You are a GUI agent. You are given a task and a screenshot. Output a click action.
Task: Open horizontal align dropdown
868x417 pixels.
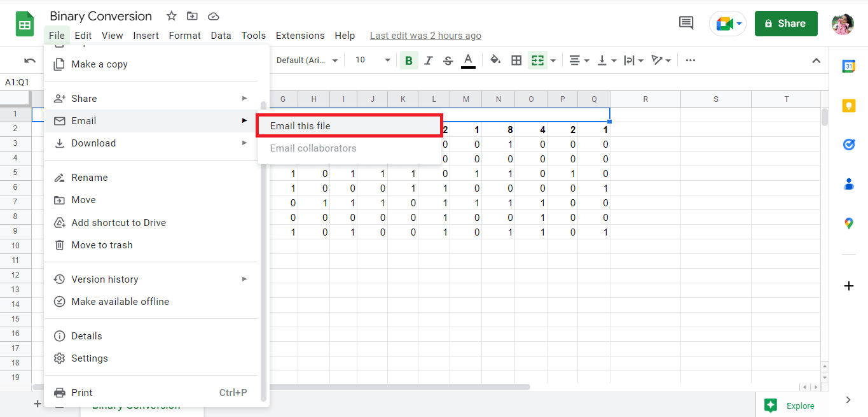(x=579, y=60)
